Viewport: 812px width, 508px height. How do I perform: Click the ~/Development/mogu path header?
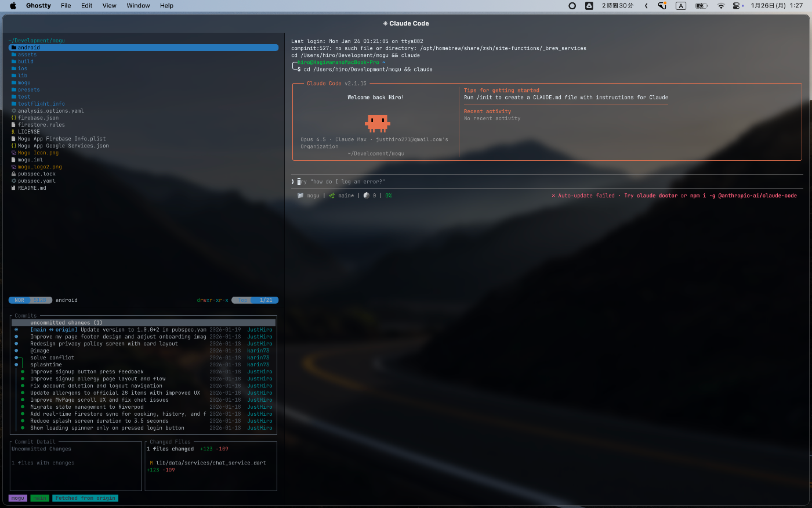coord(37,41)
